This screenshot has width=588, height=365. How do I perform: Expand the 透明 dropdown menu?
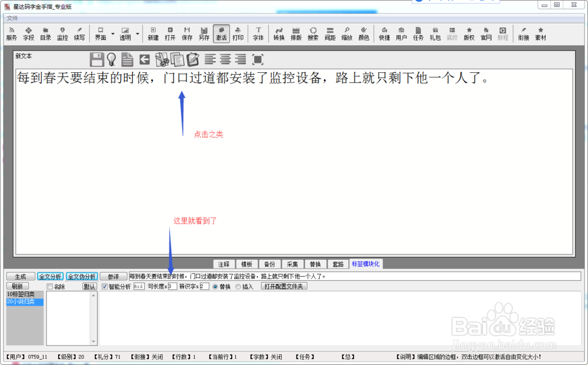[136, 34]
